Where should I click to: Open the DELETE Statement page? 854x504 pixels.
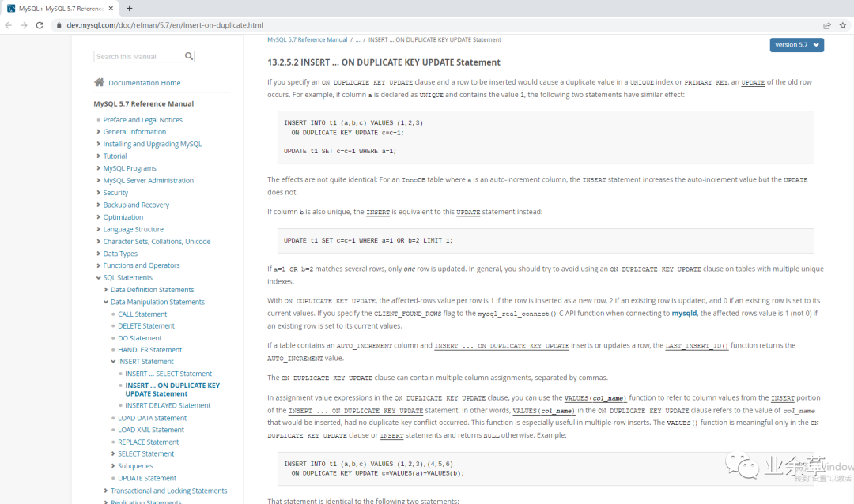146,325
